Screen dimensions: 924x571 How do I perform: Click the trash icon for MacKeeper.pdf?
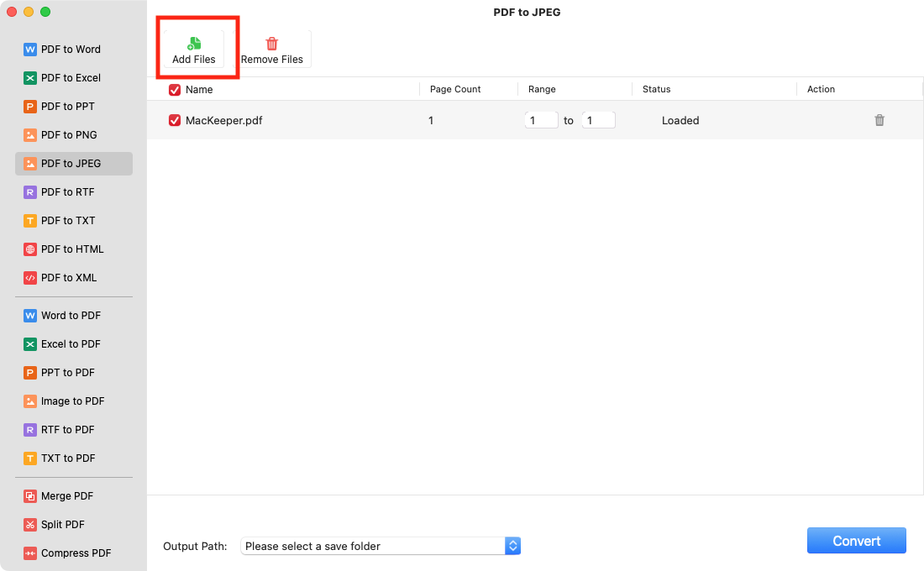879,120
